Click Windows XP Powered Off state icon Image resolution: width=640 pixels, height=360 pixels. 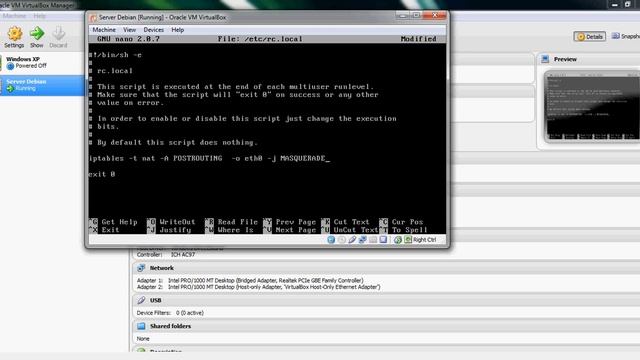10,66
